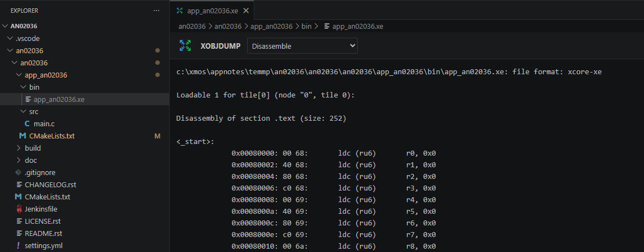Click the EXPLORER panel title
Image resolution: width=644 pixels, height=252 pixels.
(x=24, y=11)
